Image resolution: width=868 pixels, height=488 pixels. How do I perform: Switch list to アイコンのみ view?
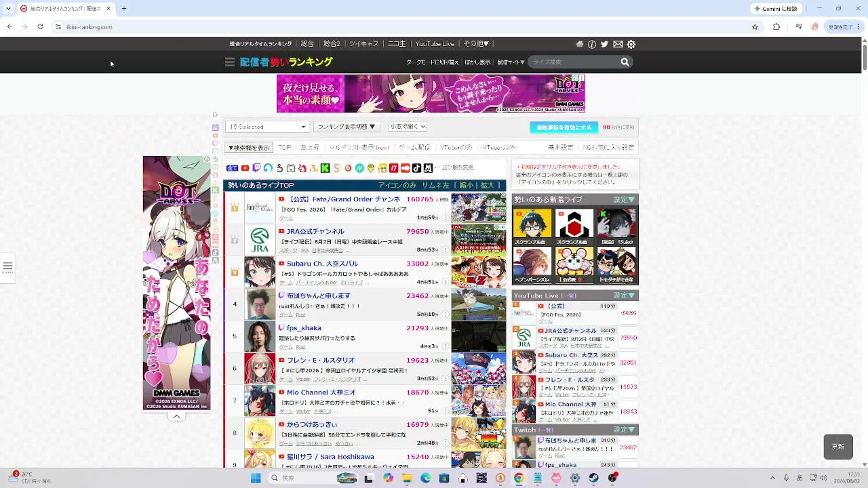tap(397, 186)
